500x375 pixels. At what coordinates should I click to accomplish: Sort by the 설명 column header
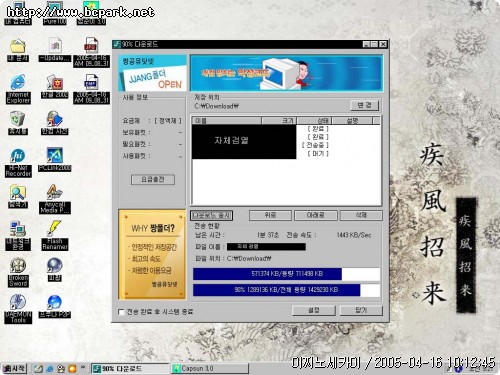click(x=352, y=121)
